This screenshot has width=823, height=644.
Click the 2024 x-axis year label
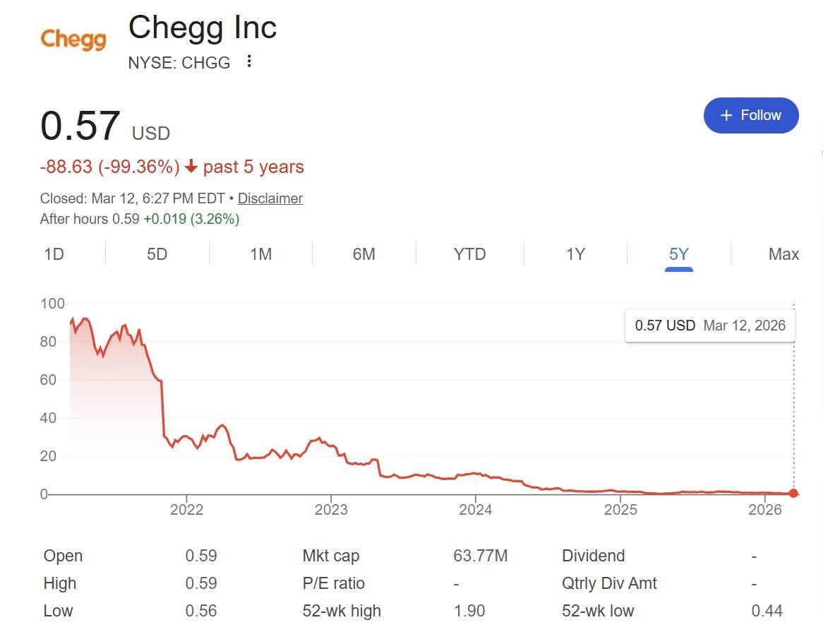[475, 510]
